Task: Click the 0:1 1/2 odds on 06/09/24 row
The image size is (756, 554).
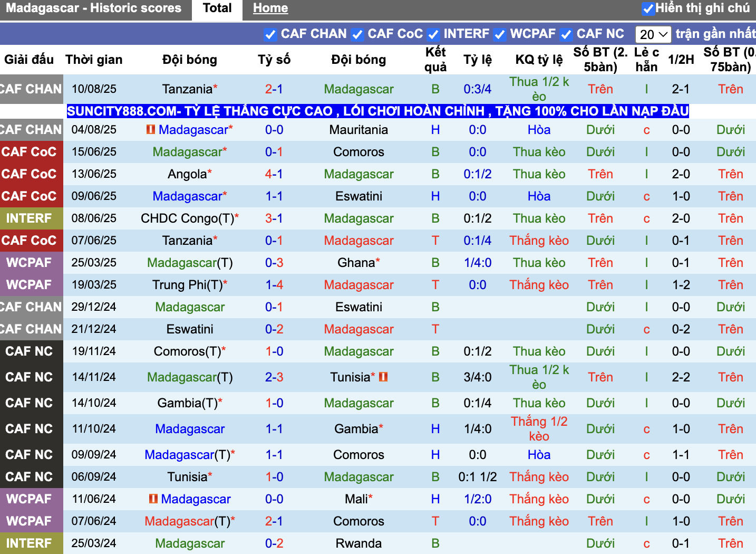Action: click(x=478, y=477)
